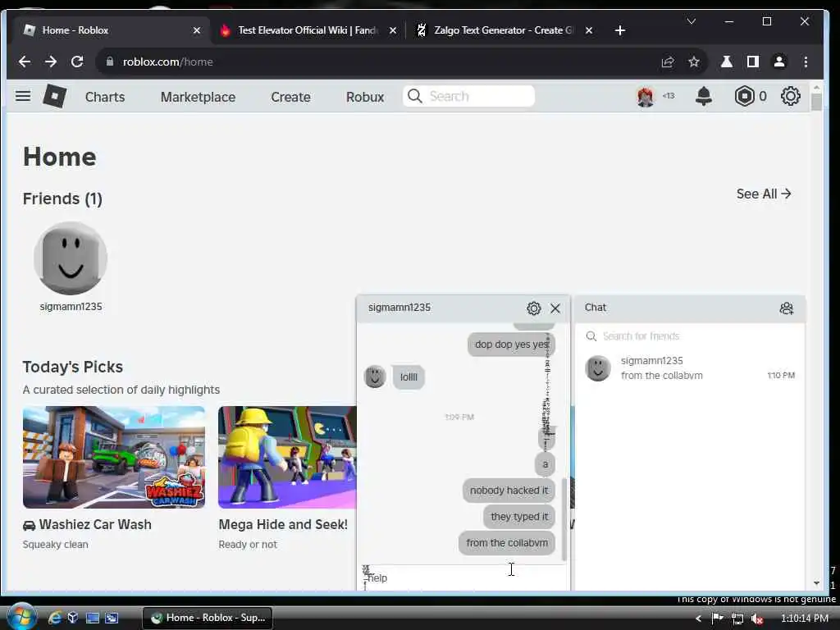
Task: Open sigmamn1235 friend avatar on Home
Action: pyautogui.click(x=71, y=258)
